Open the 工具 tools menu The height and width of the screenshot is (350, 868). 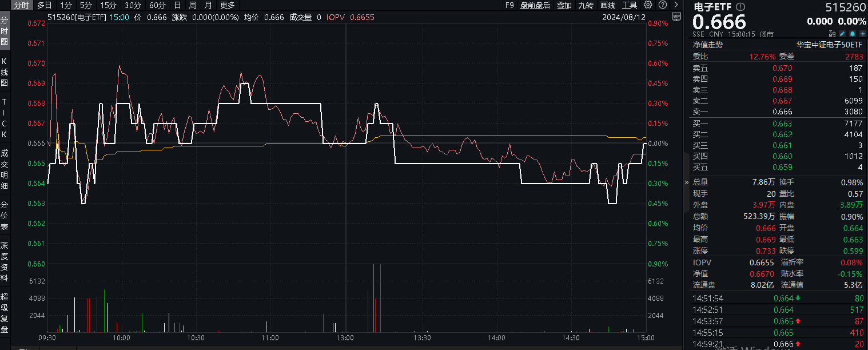[x=630, y=5]
